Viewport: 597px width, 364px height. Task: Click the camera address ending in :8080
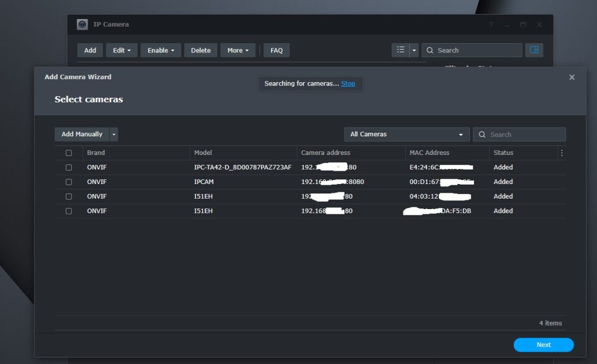[x=332, y=182]
